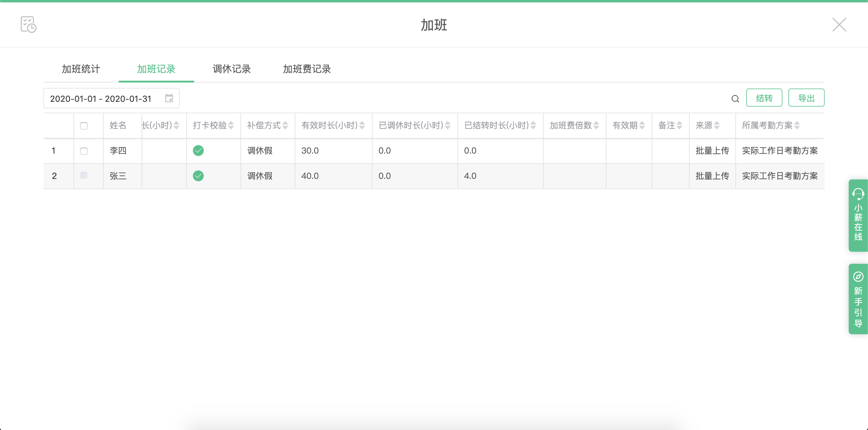The width and height of the screenshot is (868, 430).
Task: Switch to 加班统计 tab
Action: pos(81,69)
